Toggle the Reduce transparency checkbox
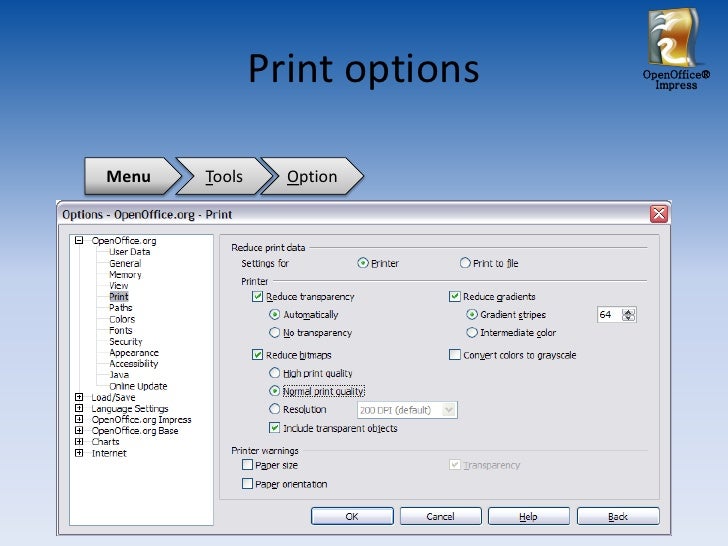728x546 pixels. tap(257, 297)
